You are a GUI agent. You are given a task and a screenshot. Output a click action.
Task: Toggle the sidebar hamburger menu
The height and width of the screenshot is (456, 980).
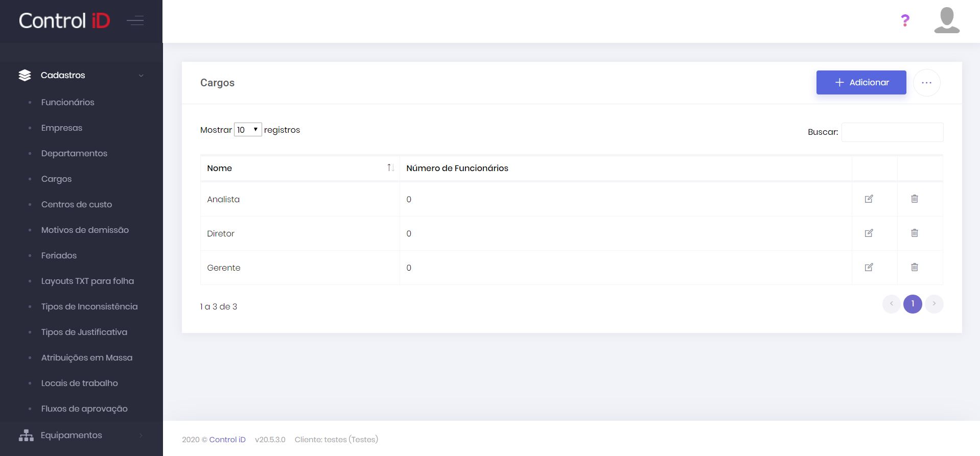tap(135, 21)
